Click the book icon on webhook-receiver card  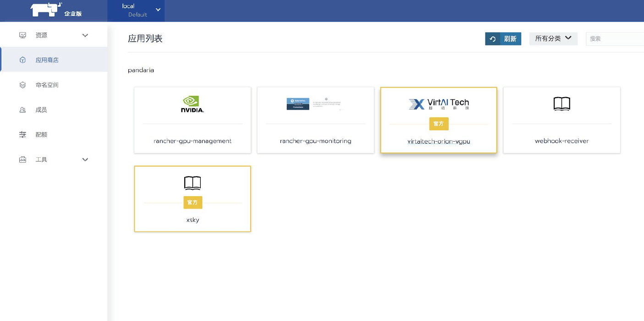pyautogui.click(x=561, y=104)
